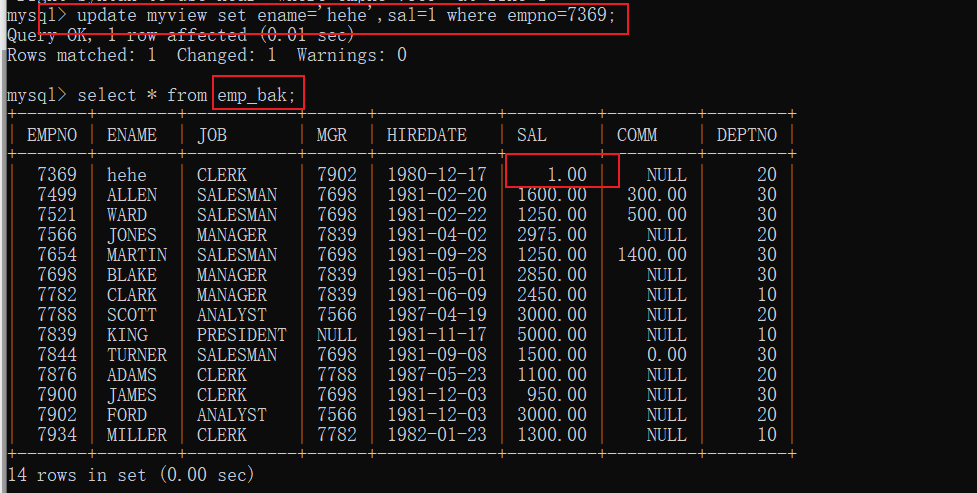Click the salary 2975.00
Viewport: 977px width, 493px height.
coord(551,234)
